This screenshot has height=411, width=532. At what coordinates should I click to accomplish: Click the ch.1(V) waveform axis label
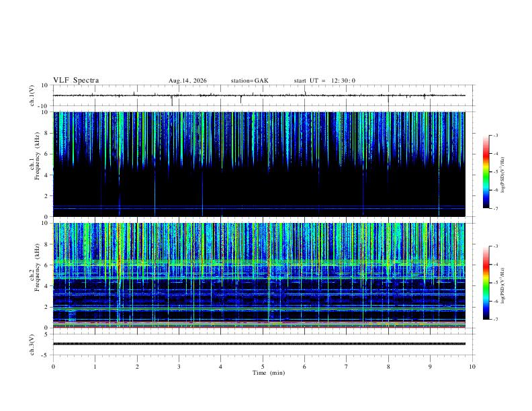click(32, 95)
